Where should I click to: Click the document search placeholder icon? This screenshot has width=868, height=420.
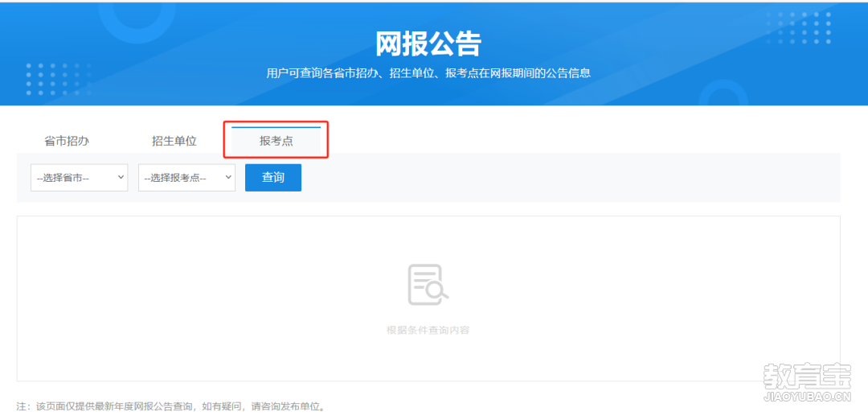coord(428,284)
